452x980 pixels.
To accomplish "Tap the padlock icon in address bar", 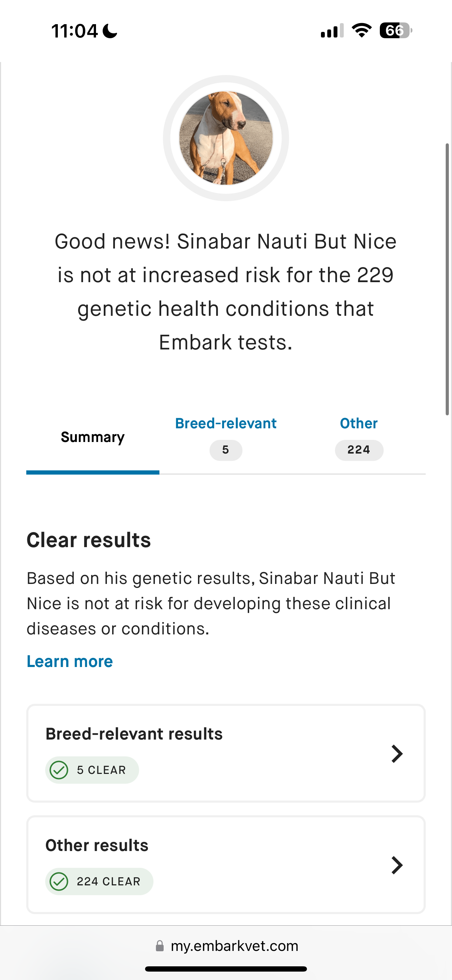I will [160, 946].
